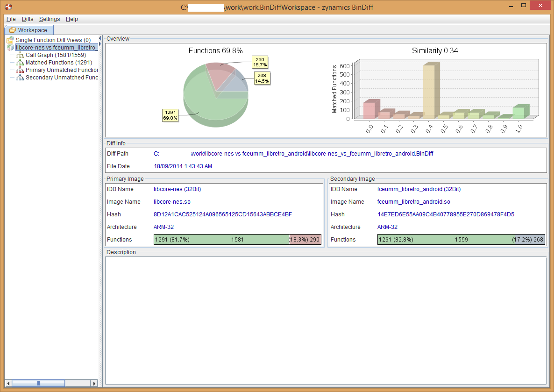Click the secondary hash 14E7ED6E... value
Screen dimensions: 554x392
(446, 214)
